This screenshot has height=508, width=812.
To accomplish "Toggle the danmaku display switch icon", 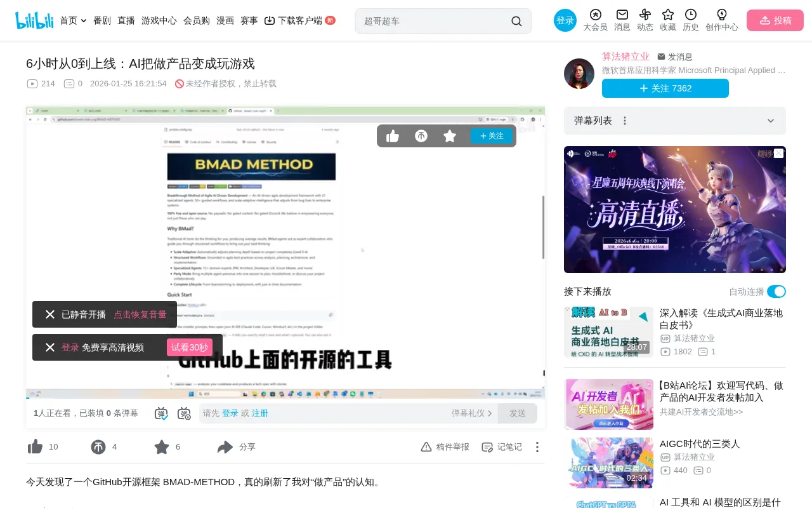I will 161,413.
